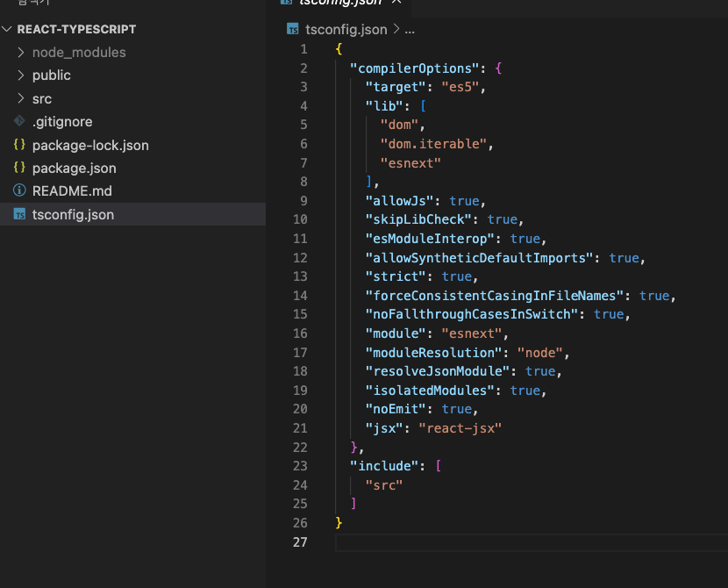Viewport: 728px width, 588px height.
Task: Click the "esnext" entry inside lib array
Action: point(410,163)
